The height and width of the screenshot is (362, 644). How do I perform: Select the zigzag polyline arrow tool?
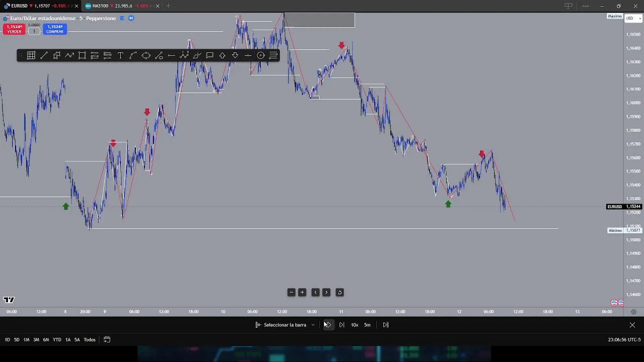pos(69,55)
